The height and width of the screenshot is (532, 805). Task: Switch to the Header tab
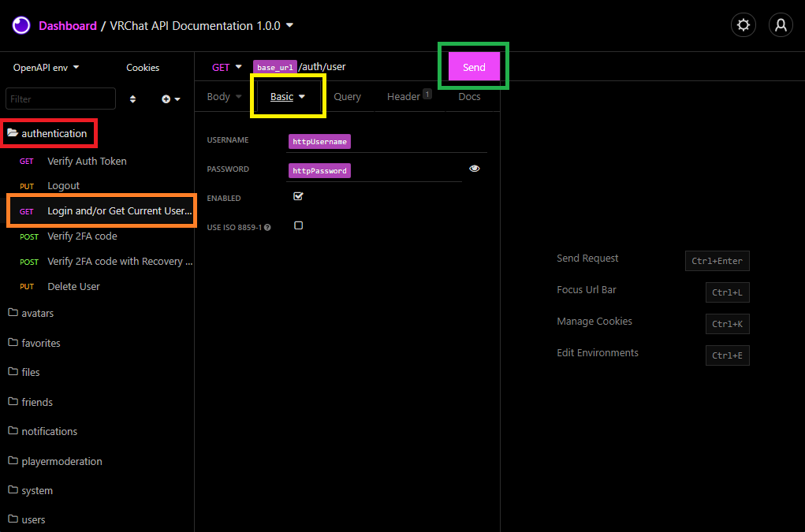coord(404,97)
